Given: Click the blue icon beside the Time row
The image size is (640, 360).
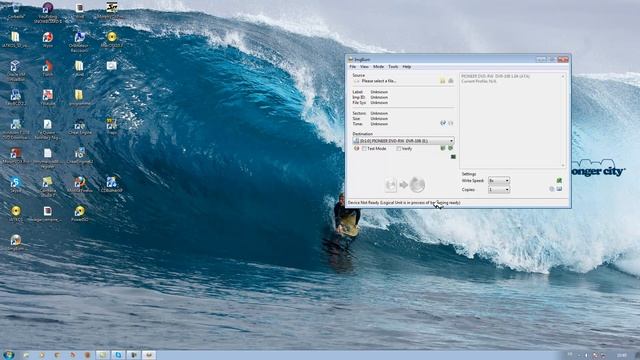Looking at the screenshot, I should pos(443,123).
